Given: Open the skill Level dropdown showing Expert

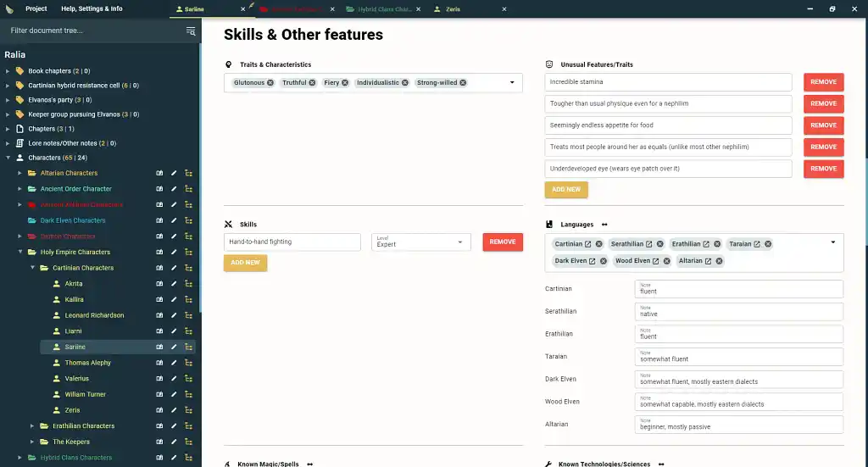Looking at the screenshot, I should (x=420, y=242).
